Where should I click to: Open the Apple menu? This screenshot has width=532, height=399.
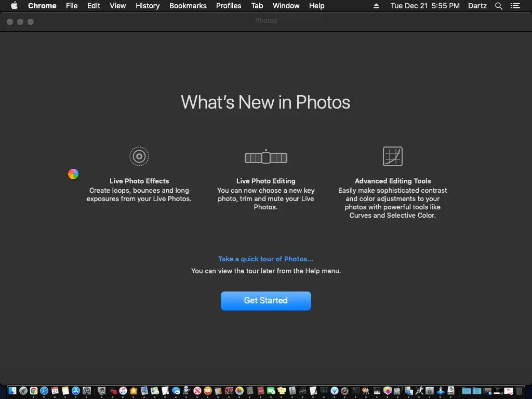[14, 6]
